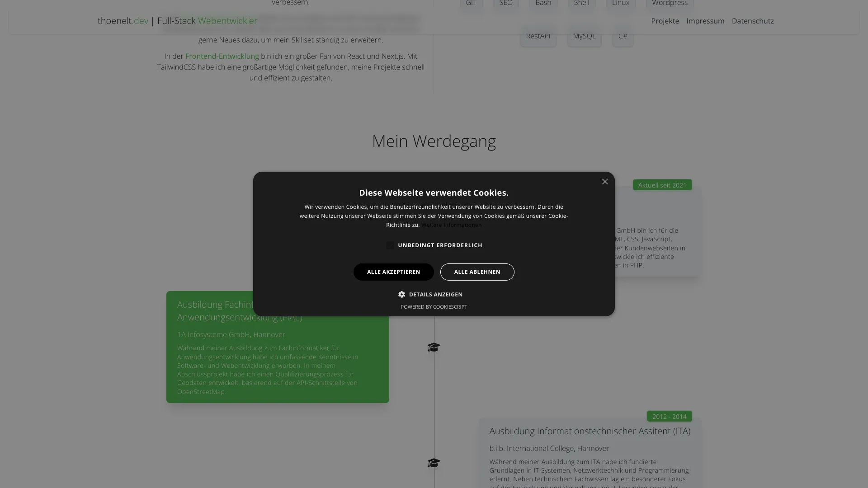Click the Aktuell seit 2021 badge

click(x=662, y=185)
